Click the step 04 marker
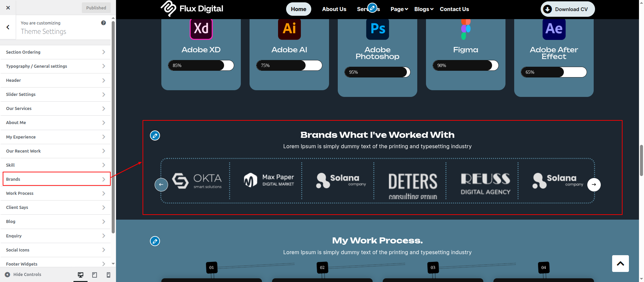644x282 pixels. point(544,268)
